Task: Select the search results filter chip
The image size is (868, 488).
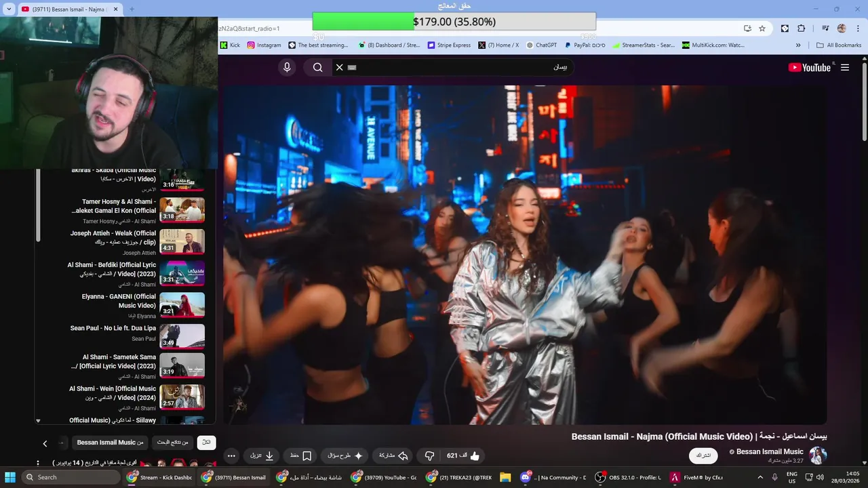Action: tap(172, 443)
